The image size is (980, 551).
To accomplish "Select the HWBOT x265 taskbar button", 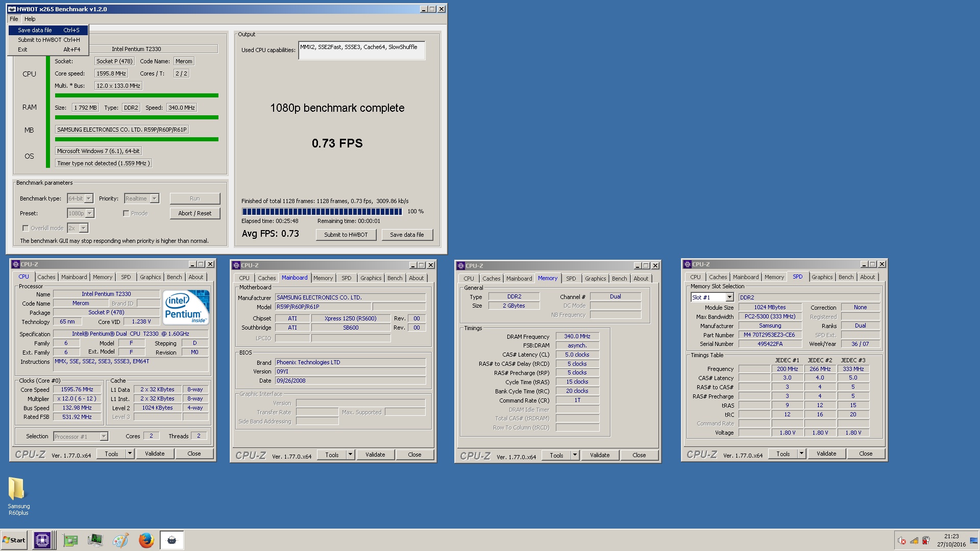I will (x=172, y=540).
